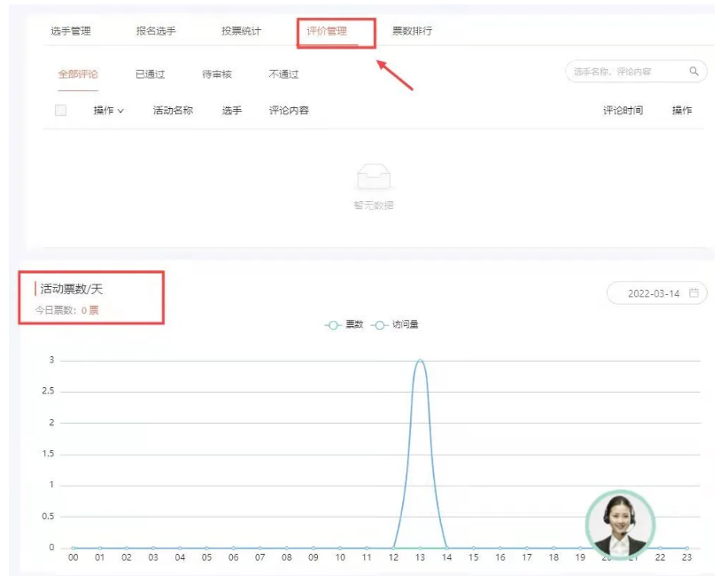Image resolution: width=728 pixels, height=576 pixels.
Task: Filter comments by 不通过
Action: (x=283, y=74)
